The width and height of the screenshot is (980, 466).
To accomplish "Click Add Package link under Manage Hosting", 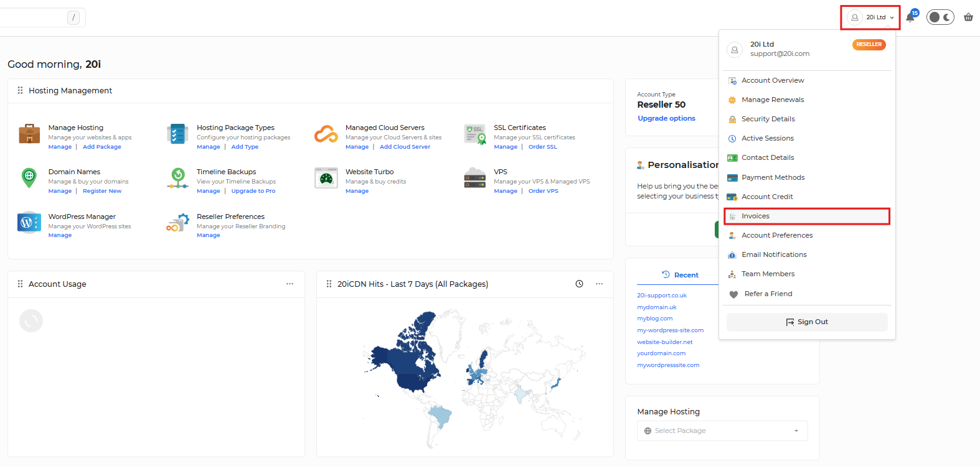I will point(102,147).
